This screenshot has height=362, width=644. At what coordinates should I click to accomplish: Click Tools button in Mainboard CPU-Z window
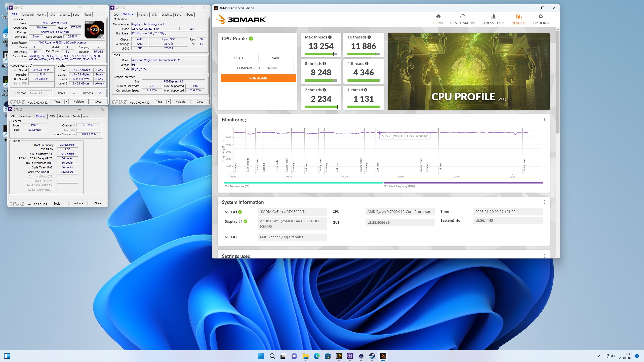point(159,102)
